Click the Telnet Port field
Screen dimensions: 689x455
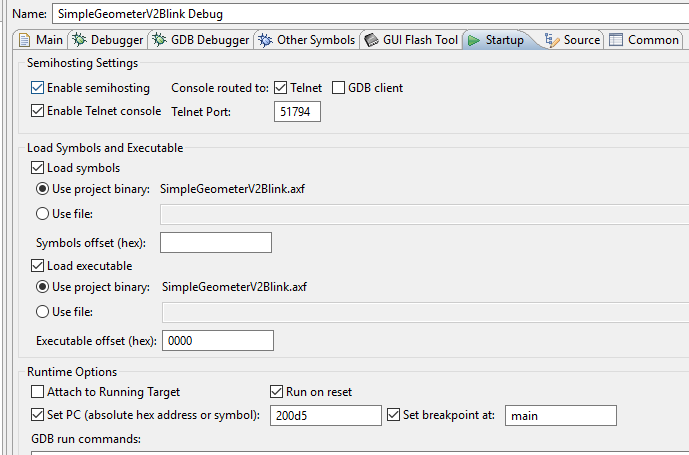tap(297, 112)
